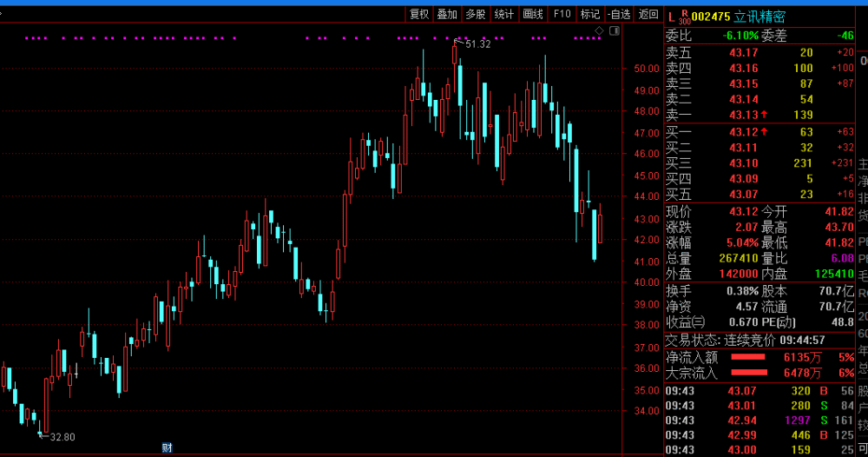The width and height of the screenshot is (868, 457).
Task: Click stock name 立讯精密
Action: [x=759, y=17]
